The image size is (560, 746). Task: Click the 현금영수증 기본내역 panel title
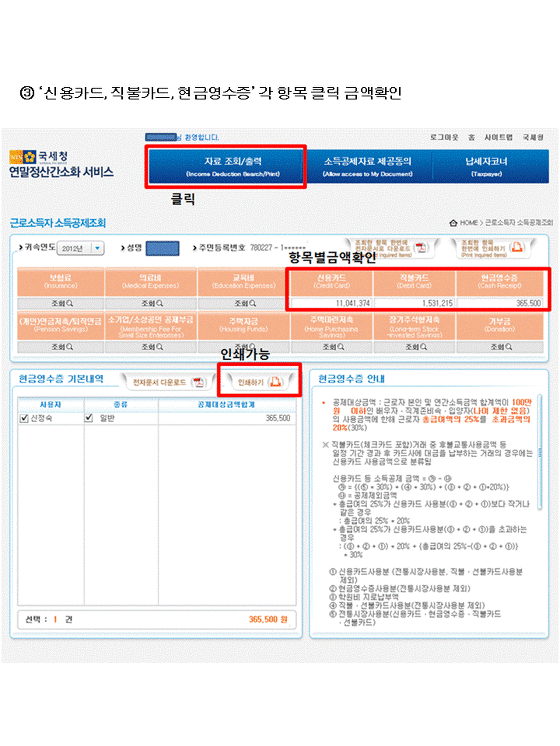click(x=61, y=379)
